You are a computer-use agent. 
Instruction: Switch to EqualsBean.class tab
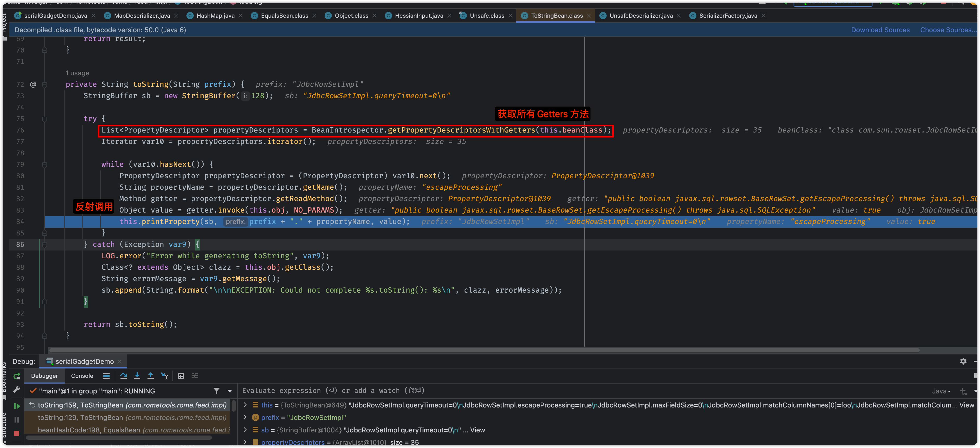tap(284, 16)
